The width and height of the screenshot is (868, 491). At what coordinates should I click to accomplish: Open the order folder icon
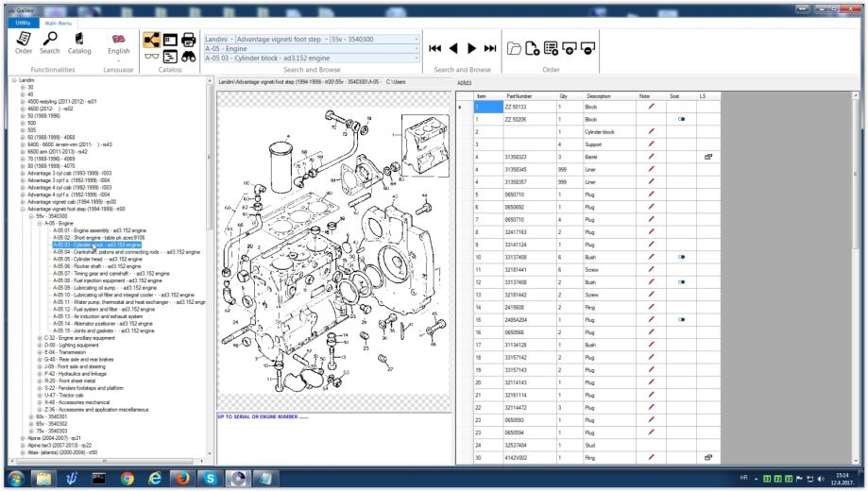(x=515, y=47)
